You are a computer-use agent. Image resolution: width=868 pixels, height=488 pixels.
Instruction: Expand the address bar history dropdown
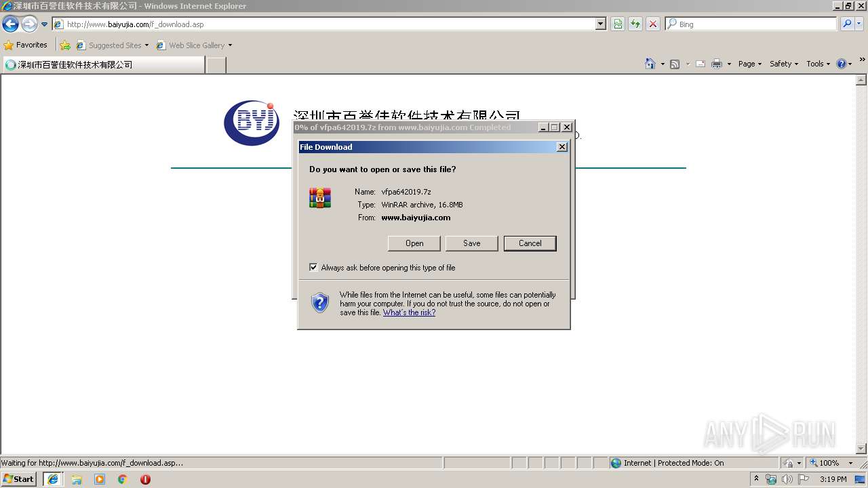click(x=600, y=24)
